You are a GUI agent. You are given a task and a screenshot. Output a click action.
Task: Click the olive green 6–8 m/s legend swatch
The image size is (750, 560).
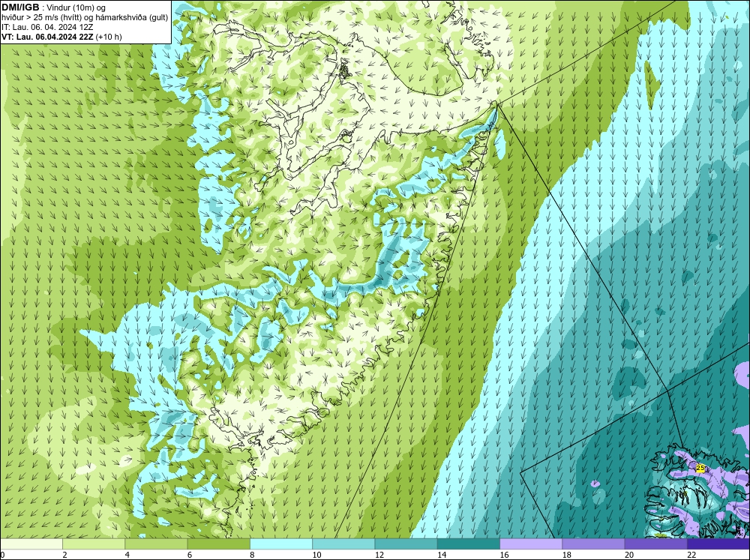(x=218, y=544)
